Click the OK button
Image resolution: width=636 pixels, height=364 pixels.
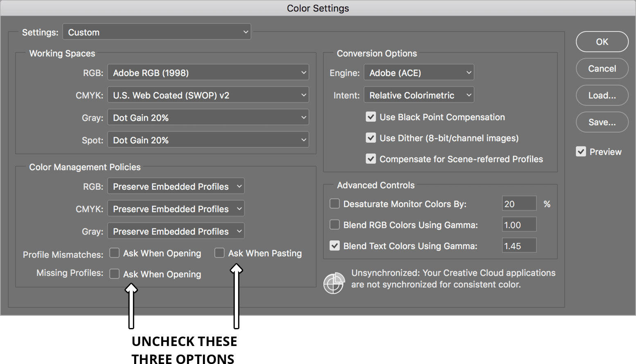[602, 41]
